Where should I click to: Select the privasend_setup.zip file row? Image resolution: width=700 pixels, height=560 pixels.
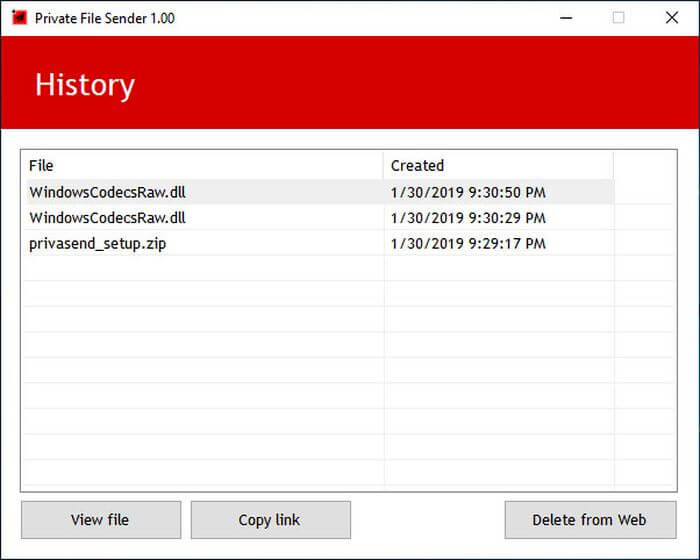[x=320, y=243]
